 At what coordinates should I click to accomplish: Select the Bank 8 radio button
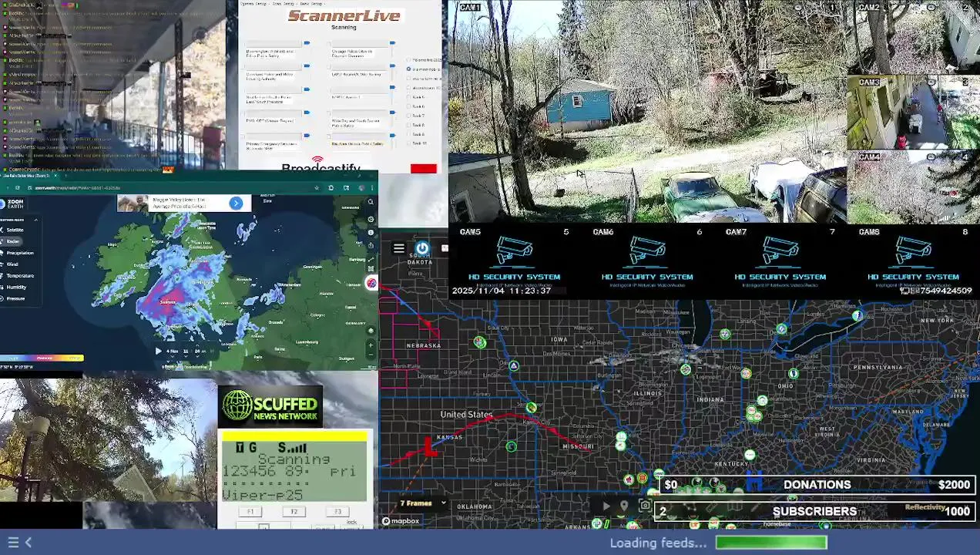tap(409, 125)
